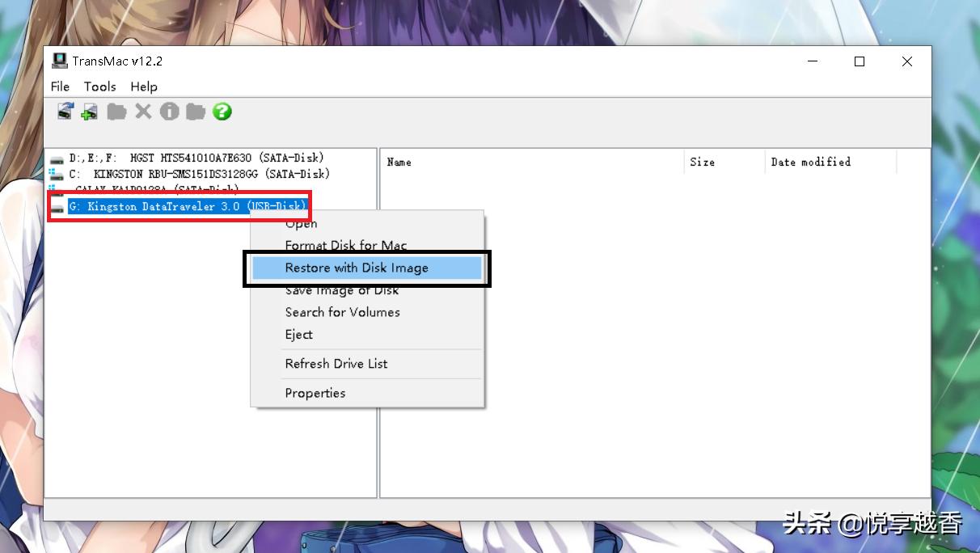
Task: Open the green Help question mark icon
Action: [221, 112]
